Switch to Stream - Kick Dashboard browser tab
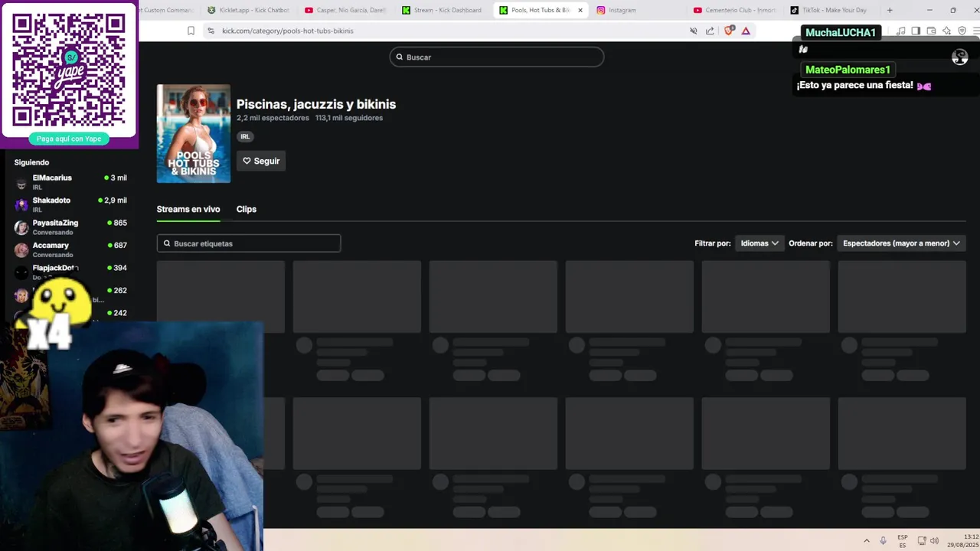This screenshot has width=980, height=551. [x=442, y=10]
